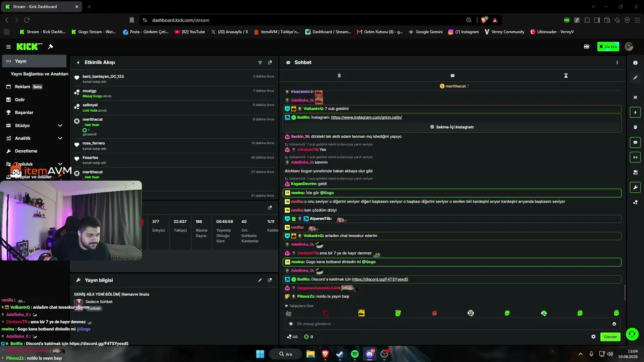The width and height of the screenshot is (644, 362).
Task: Open the Instagram link in BotRix message
Action: (x=366, y=117)
